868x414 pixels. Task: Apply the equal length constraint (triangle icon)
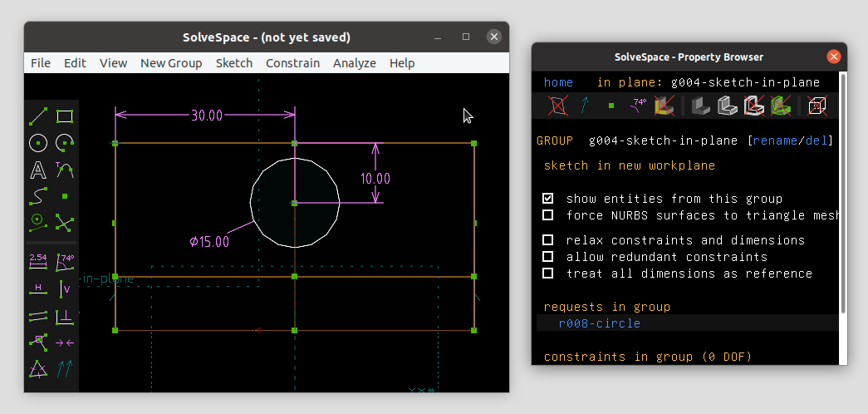pyautogui.click(x=38, y=369)
